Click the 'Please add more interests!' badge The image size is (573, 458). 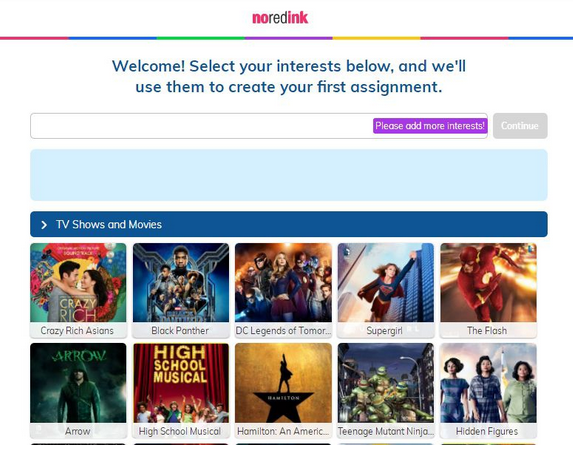430,126
